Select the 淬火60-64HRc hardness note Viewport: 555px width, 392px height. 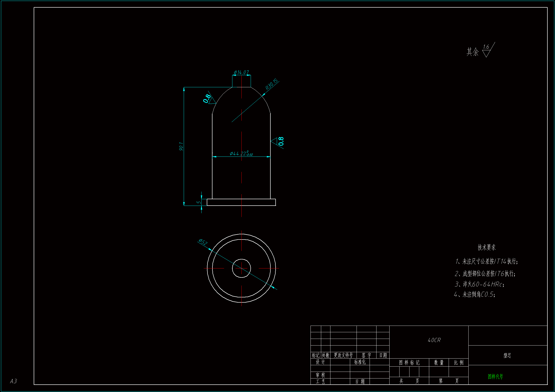point(480,284)
